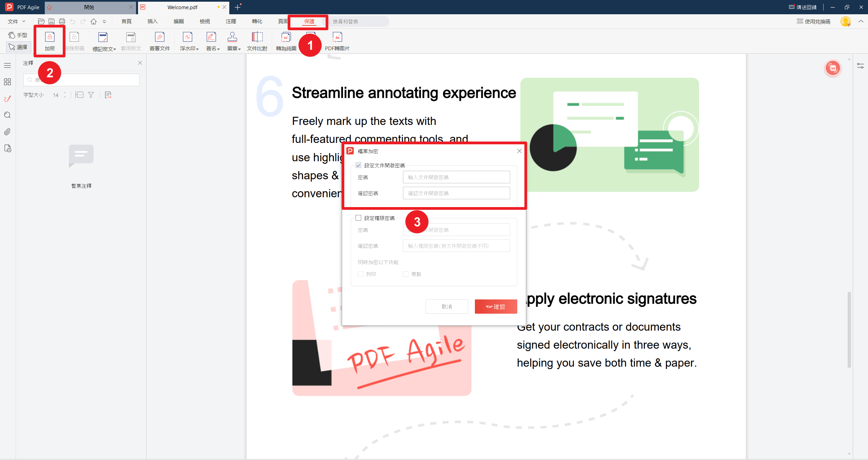Click the PDF轉图片 icon
868x460 pixels.
click(x=337, y=37)
